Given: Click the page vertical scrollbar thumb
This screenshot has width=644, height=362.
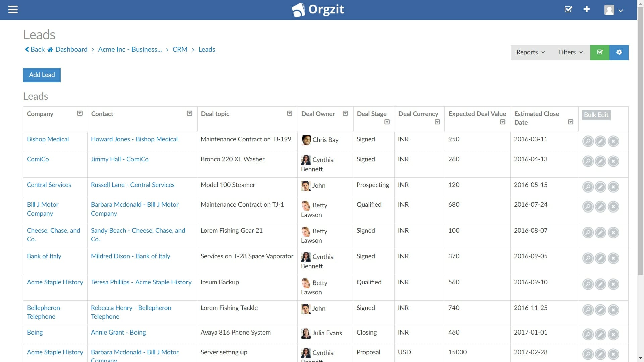Looking at the screenshot, I should tap(641, 141).
